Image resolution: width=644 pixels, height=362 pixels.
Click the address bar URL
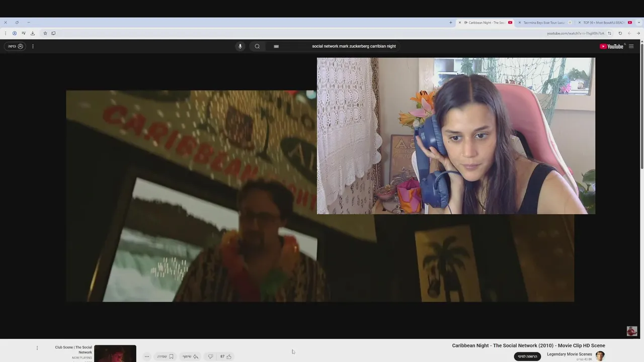point(576,33)
